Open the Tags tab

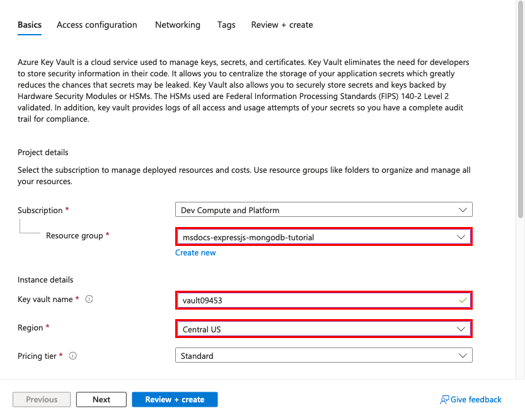coord(226,25)
